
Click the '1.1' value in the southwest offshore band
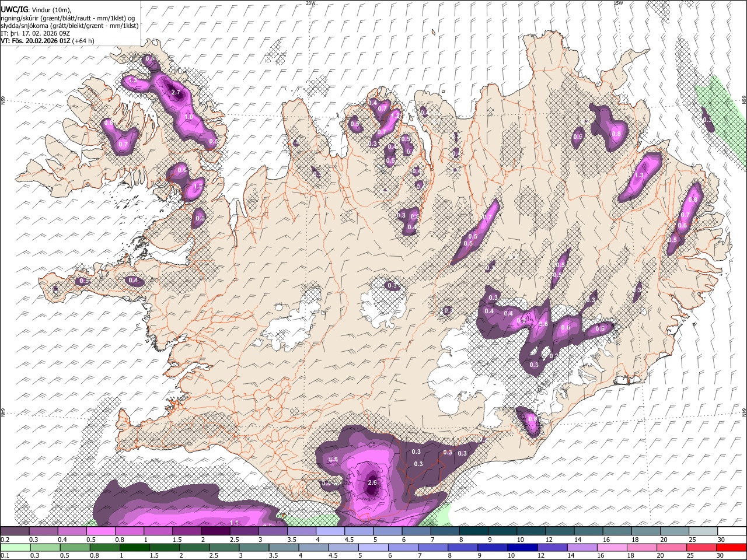235,522
